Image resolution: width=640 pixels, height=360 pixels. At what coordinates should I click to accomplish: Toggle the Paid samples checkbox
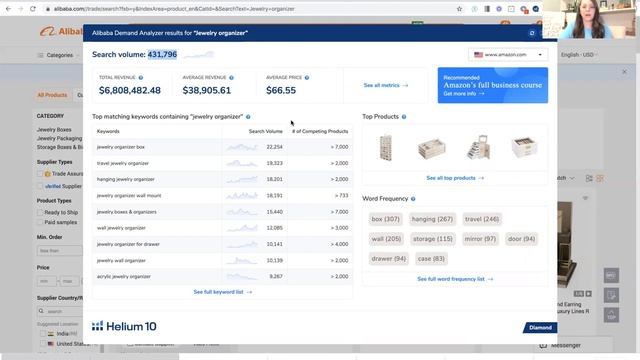(40, 222)
